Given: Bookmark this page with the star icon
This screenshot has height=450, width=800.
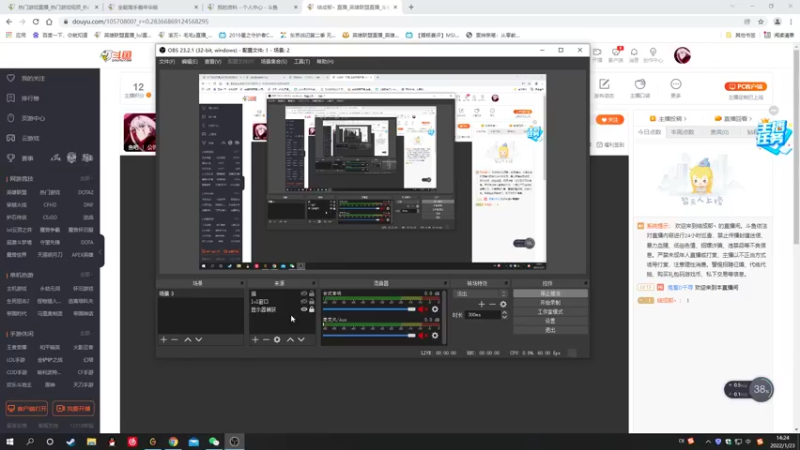Looking at the screenshot, I should (761, 21).
